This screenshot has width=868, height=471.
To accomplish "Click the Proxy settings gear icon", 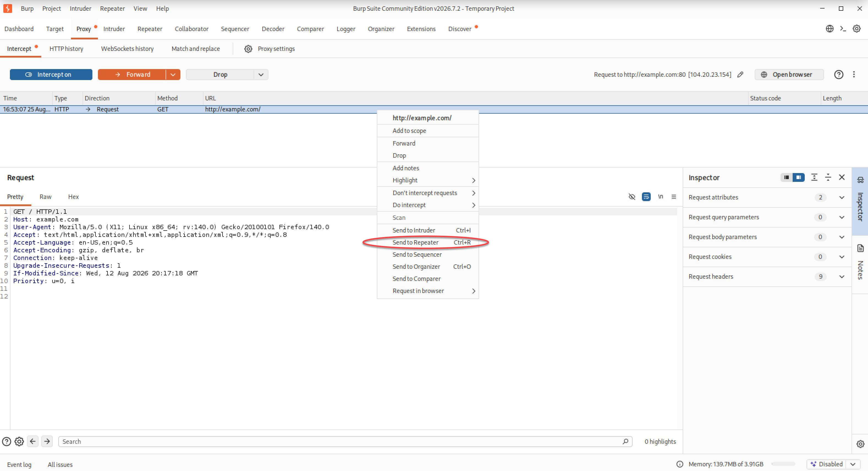I will click(x=248, y=49).
